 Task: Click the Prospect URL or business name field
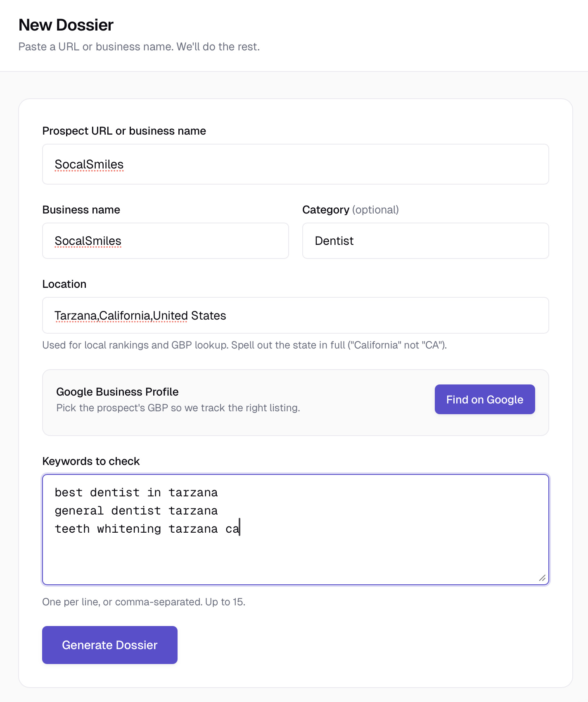[x=295, y=164]
